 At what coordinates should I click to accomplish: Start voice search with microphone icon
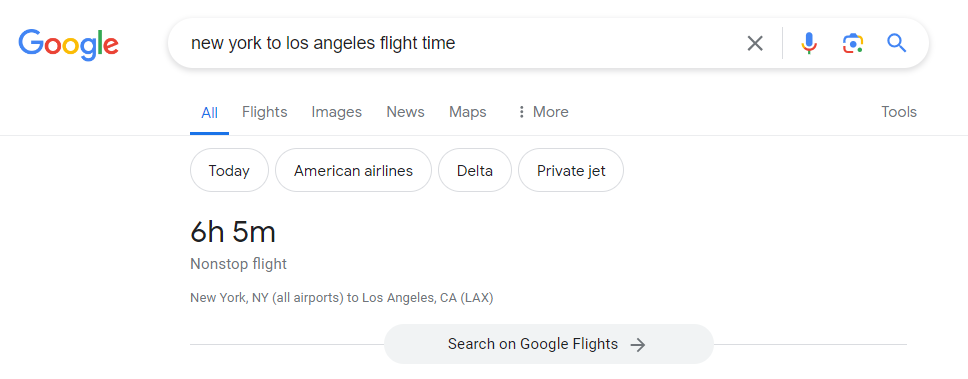pyautogui.click(x=809, y=43)
